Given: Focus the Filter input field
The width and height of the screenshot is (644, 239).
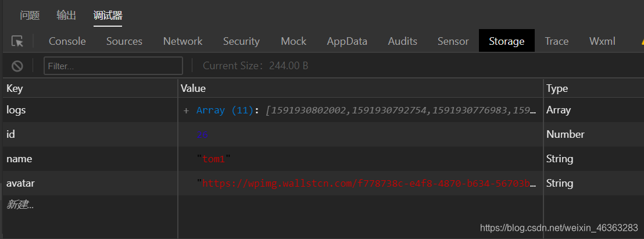Looking at the screenshot, I should coord(113,66).
